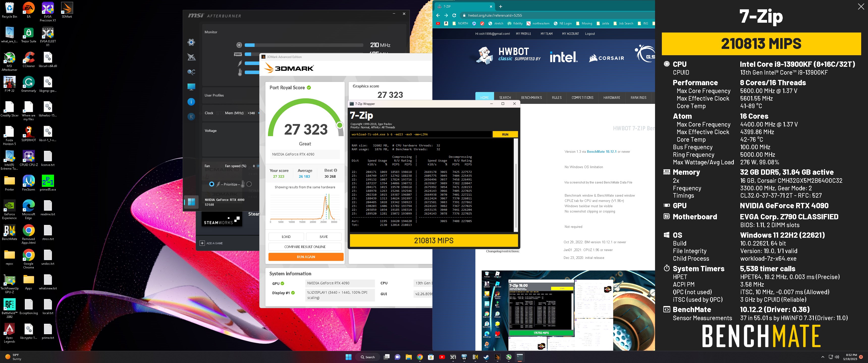Open the YouTube bookmark icon in browser
The width and height of the screenshot is (868, 363).
pyautogui.click(x=438, y=24)
